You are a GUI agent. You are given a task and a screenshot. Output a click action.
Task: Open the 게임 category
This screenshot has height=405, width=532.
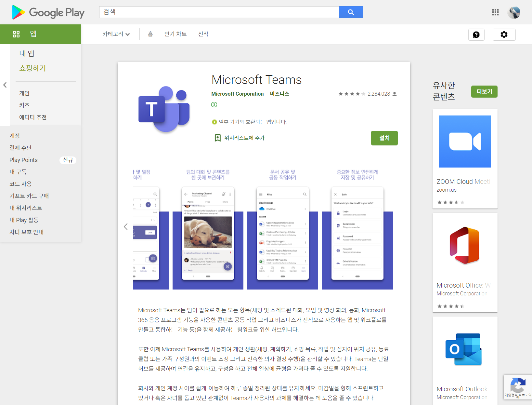24,93
